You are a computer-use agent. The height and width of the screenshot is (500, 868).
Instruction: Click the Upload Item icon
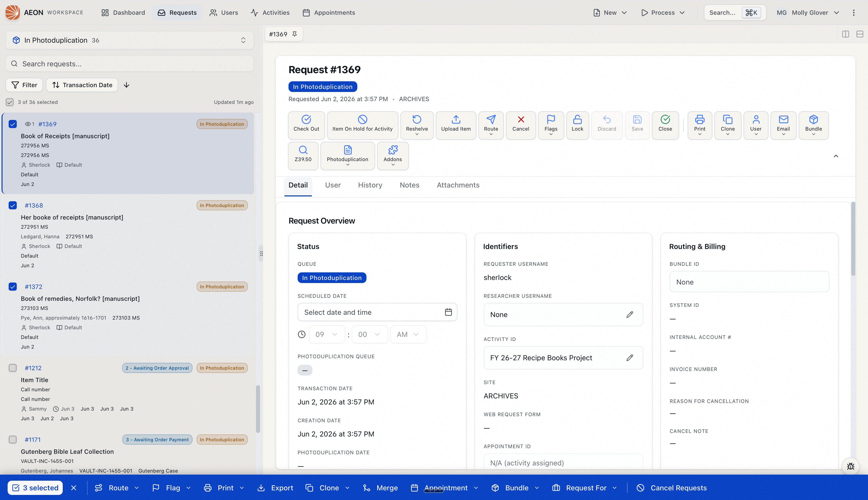(456, 119)
